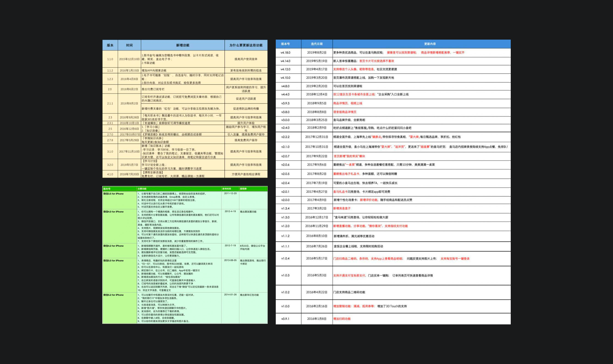613x364 pixels.
Task: Click the red '语音版商品详情页' text
Action: tap(345, 112)
